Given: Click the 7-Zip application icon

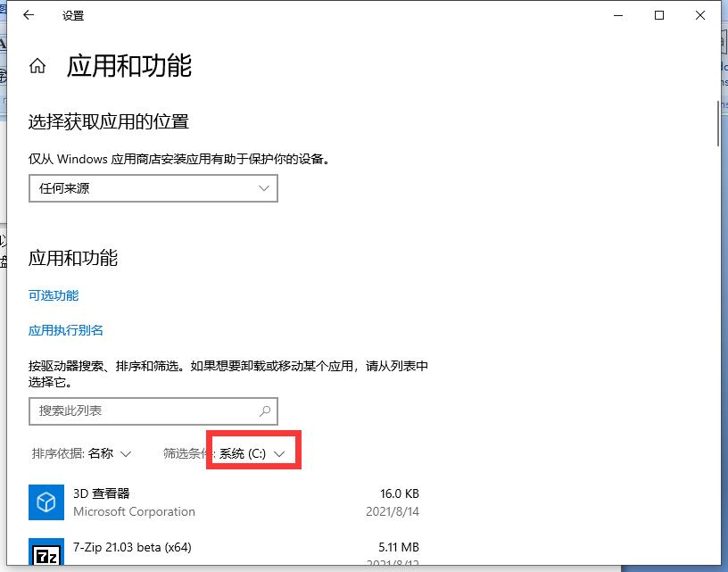Looking at the screenshot, I should [46, 555].
